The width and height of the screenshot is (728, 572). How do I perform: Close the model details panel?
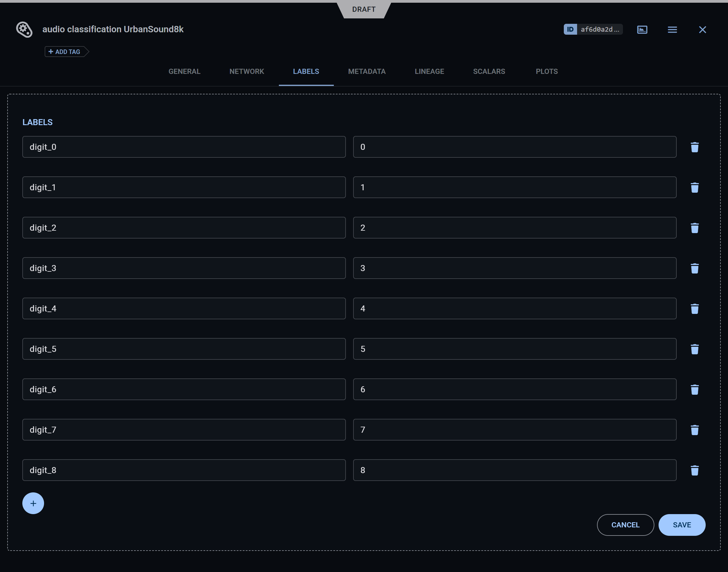pos(702,30)
